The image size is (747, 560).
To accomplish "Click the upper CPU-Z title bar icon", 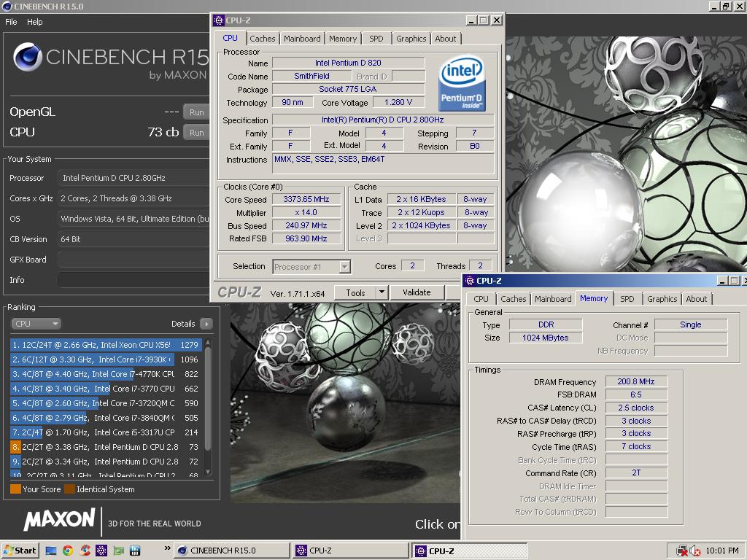I will [x=219, y=20].
